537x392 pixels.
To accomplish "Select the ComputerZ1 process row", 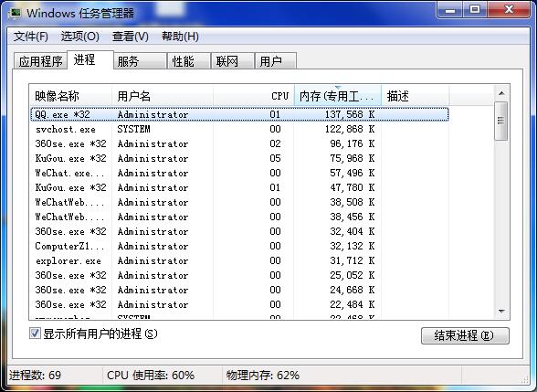I will point(239,246).
